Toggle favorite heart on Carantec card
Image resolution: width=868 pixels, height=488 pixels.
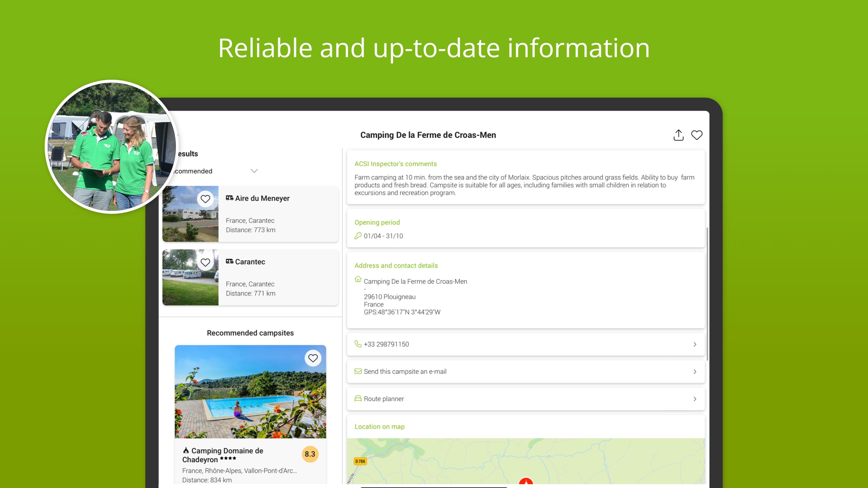coord(205,262)
